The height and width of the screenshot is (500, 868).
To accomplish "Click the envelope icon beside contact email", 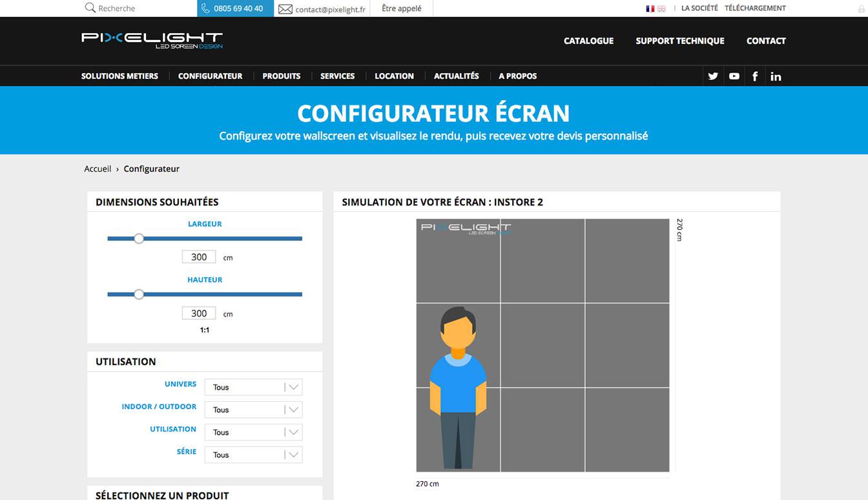I will [x=285, y=9].
